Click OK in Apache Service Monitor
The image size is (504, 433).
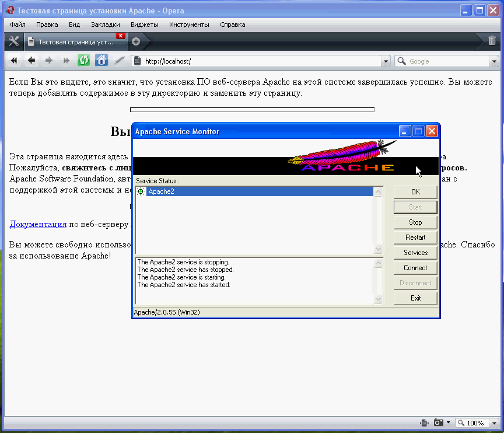coord(415,192)
